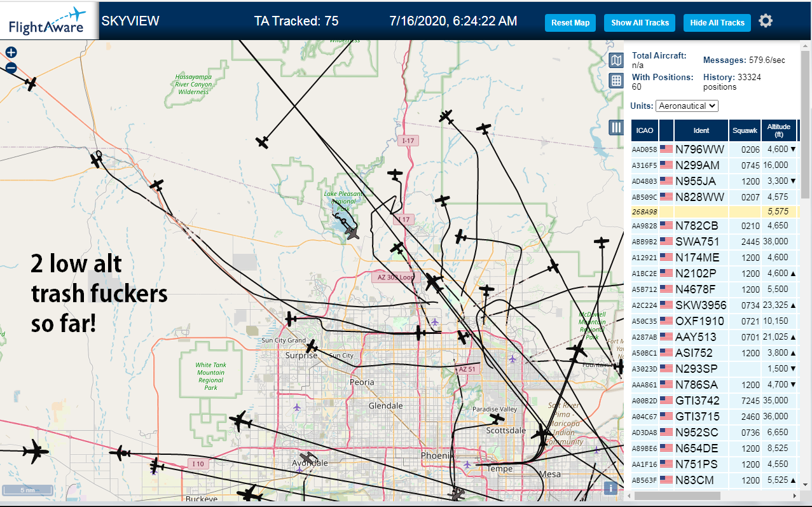This screenshot has height=507, width=812.
Task: Zoom in with the plus map button
Action: pos(11,53)
